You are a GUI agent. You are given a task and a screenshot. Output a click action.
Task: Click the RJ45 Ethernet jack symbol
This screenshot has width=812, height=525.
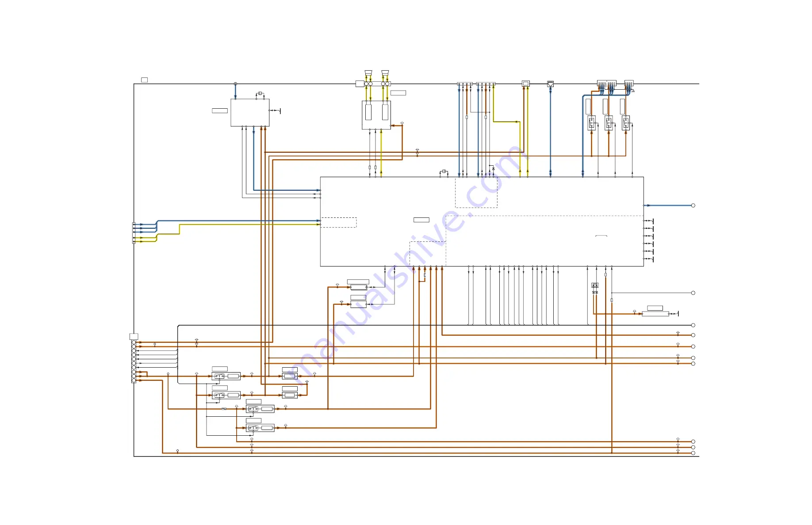550,84
